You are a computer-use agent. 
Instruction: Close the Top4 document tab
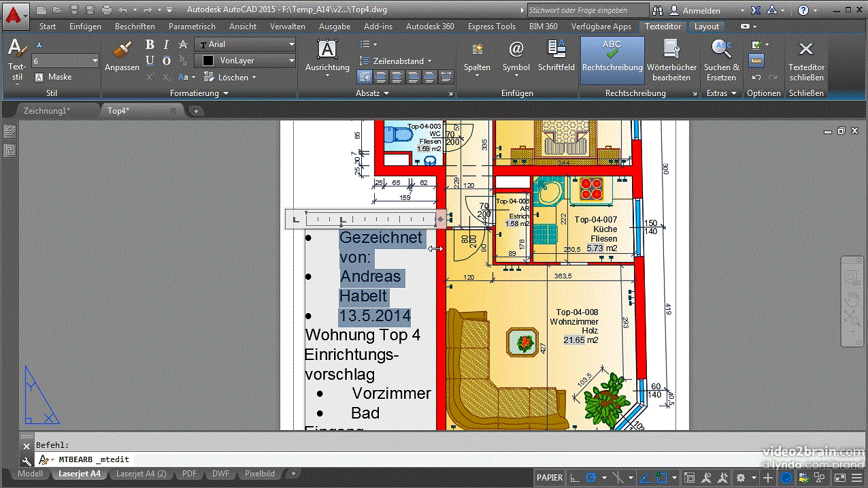[173, 110]
